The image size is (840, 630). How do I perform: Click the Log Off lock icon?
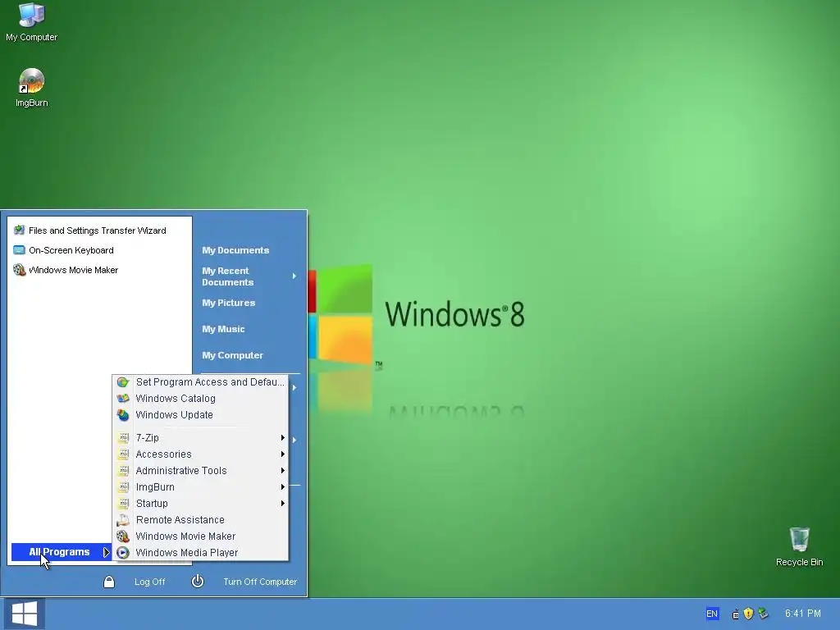tap(109, 582)
